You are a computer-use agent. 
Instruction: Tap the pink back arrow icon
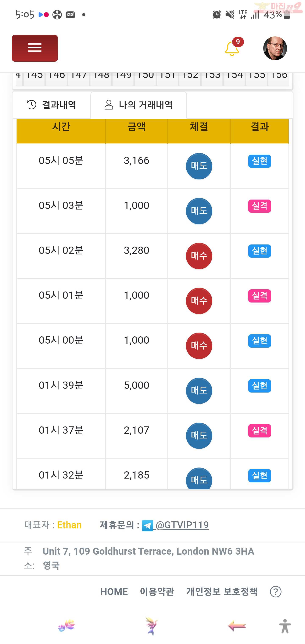click(237, 626)
